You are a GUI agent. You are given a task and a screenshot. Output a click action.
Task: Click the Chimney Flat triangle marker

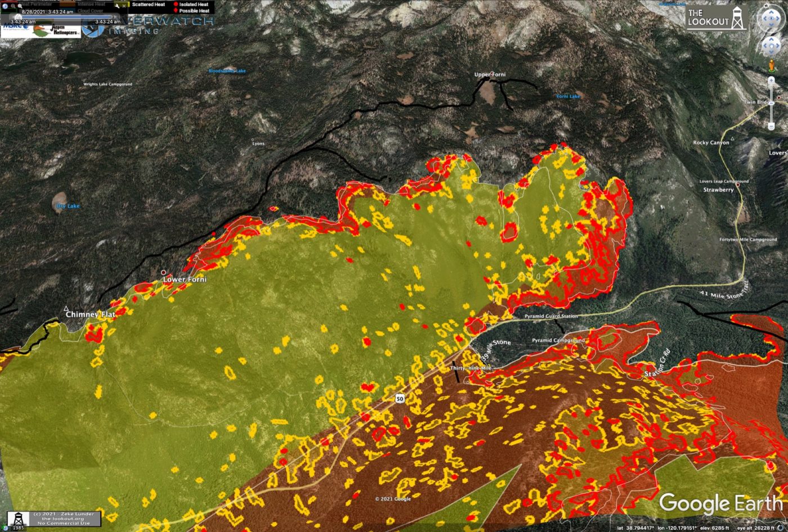point(67,308)
